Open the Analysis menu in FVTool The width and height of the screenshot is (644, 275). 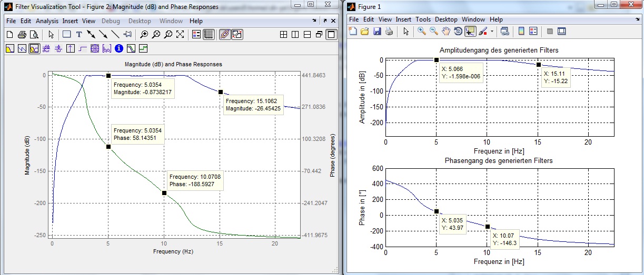pyautogui.click(x=47, y=21)
